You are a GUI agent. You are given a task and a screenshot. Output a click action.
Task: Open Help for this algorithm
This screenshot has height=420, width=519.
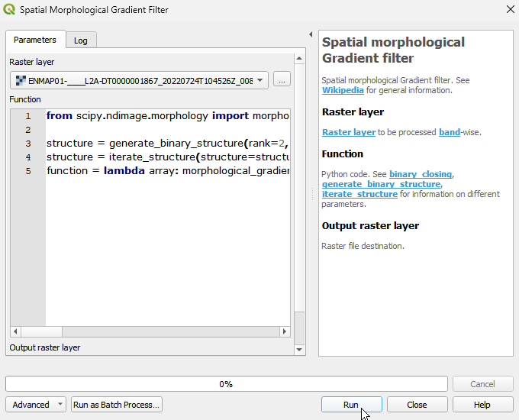pos(482,405)
